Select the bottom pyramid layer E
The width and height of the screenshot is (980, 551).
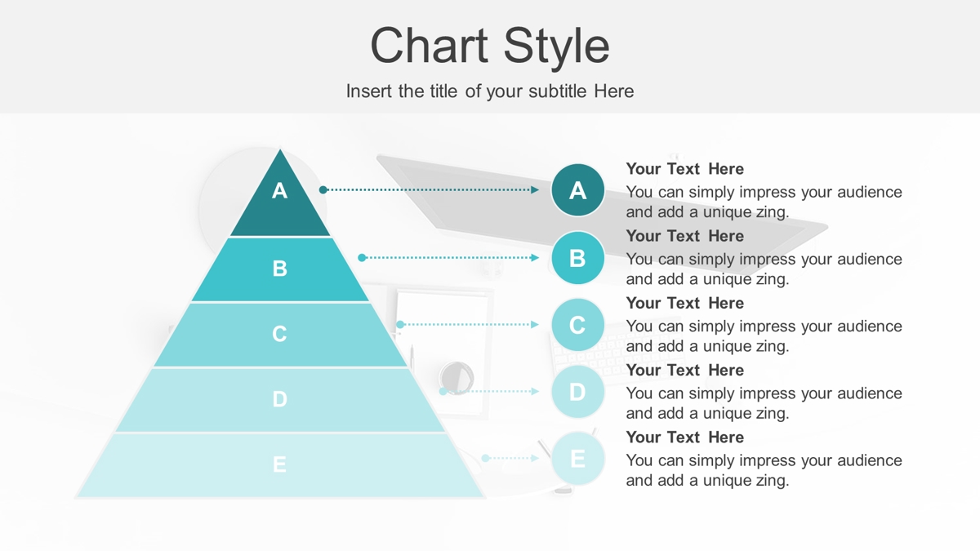click(x=280, y=465)
